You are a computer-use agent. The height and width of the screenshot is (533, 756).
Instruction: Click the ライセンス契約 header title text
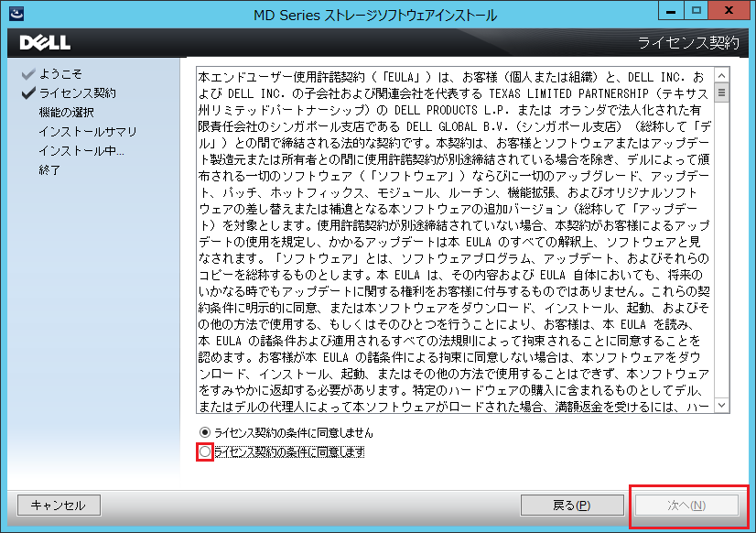(x=688, y=43)
